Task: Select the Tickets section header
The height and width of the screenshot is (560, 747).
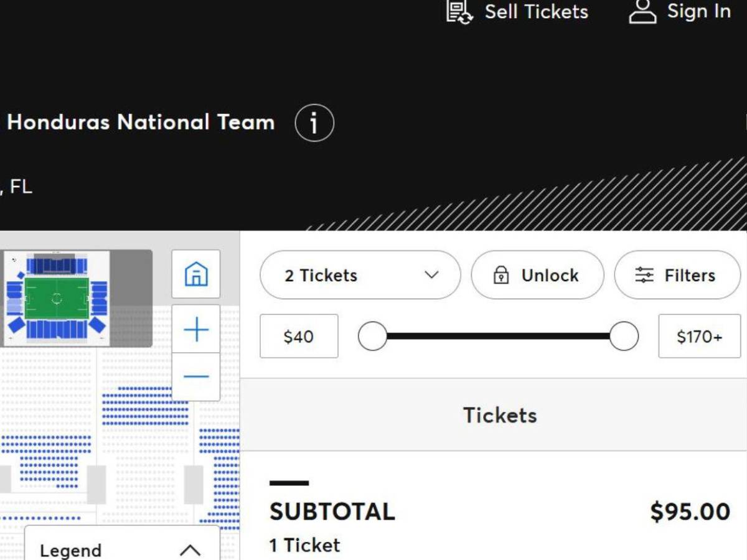Action: [x=499, y=415]
